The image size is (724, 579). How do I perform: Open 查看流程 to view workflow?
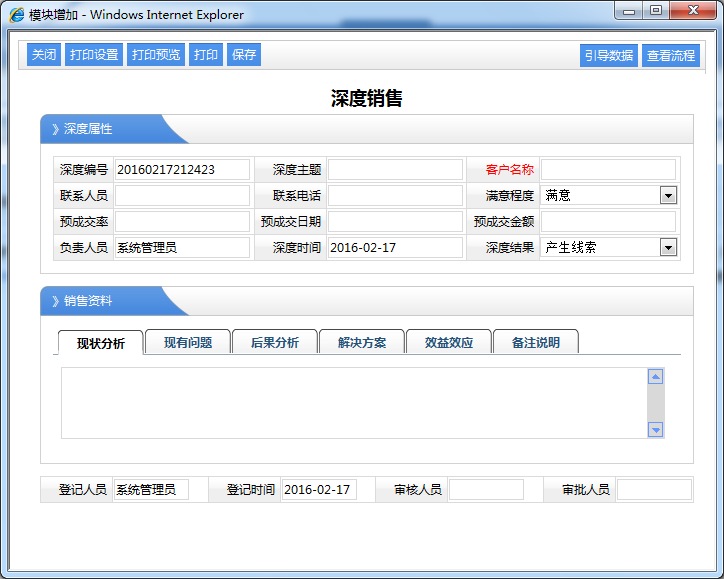(671, 56)
